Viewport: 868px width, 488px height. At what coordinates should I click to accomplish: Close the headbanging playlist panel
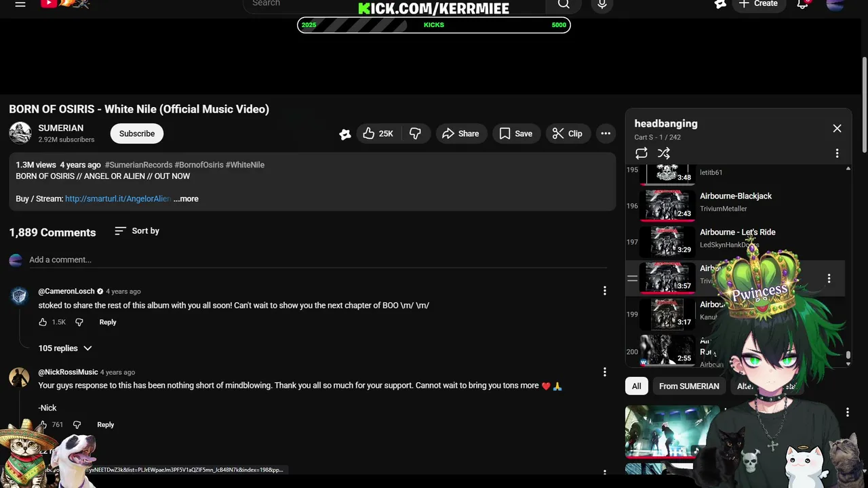[x=837, y=128]
